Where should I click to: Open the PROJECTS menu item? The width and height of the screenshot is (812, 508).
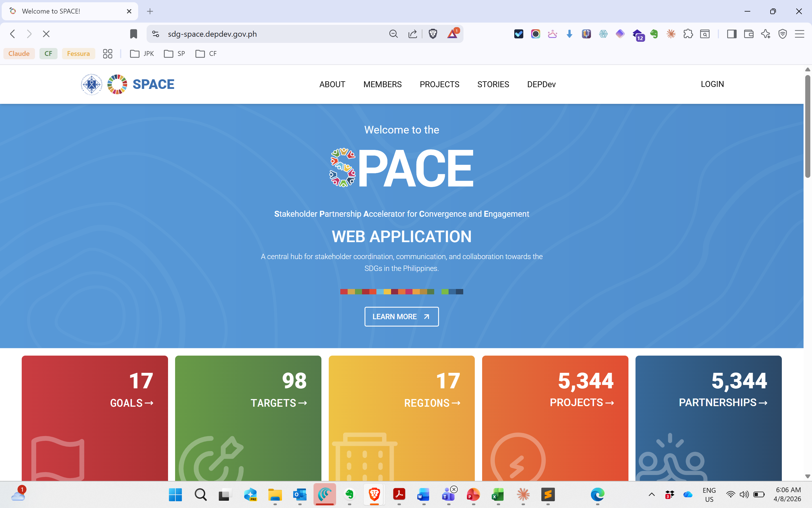(x=439, y=84)
